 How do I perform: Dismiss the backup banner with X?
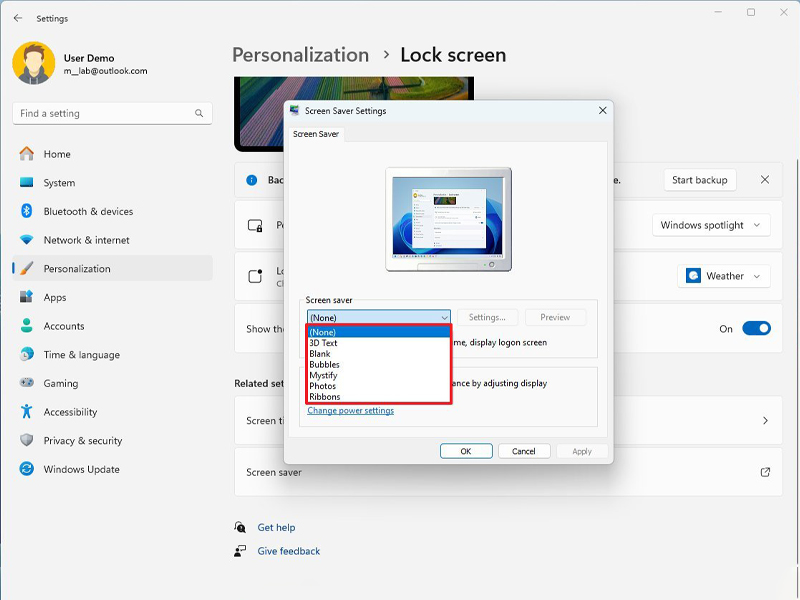click(765, 180)
